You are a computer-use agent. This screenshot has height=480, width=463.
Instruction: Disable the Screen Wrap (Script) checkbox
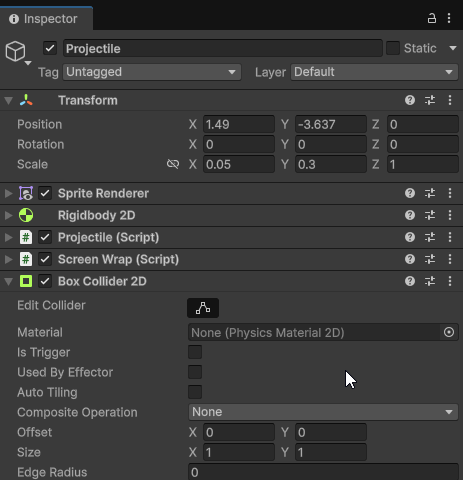tap(45, 259)
